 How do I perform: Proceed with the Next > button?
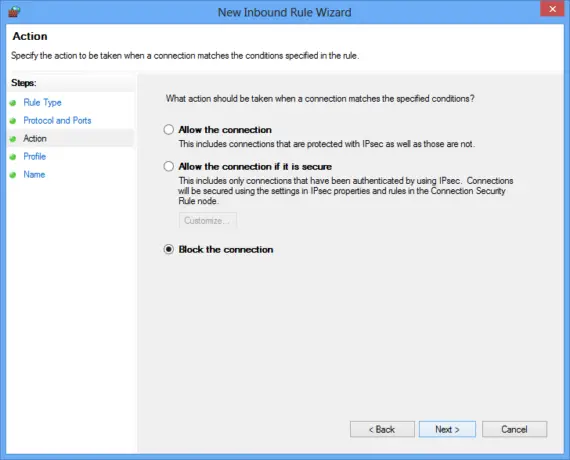(447, 429)
